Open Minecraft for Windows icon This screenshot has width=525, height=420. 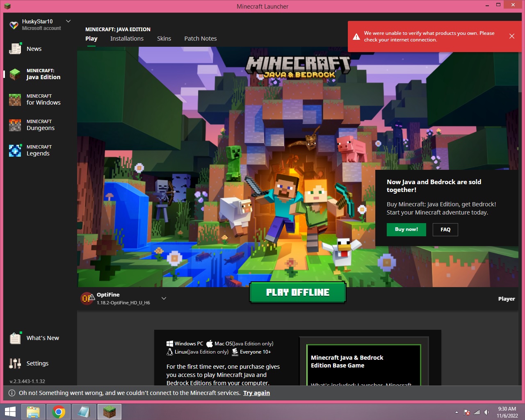[x=15, y=100]
